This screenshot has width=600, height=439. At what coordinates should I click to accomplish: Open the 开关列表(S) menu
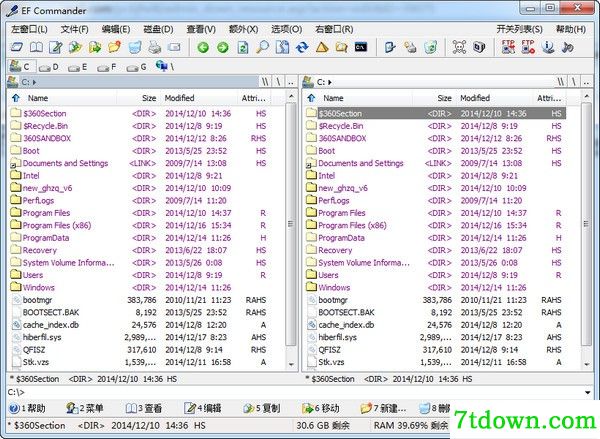520,29
